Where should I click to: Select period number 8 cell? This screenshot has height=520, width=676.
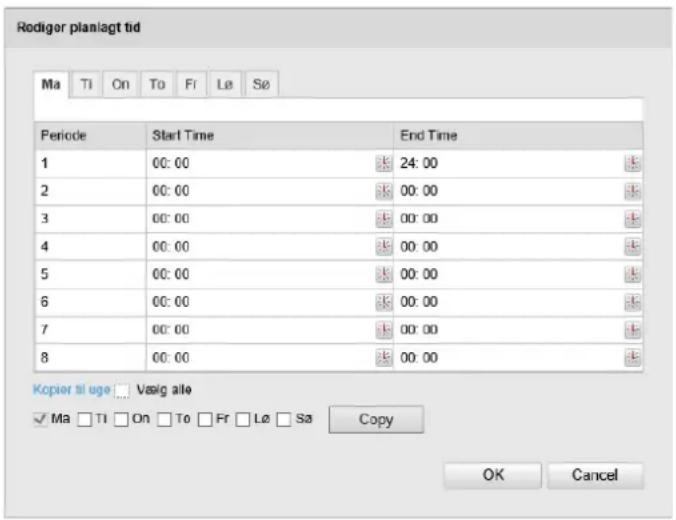[91, 357]
